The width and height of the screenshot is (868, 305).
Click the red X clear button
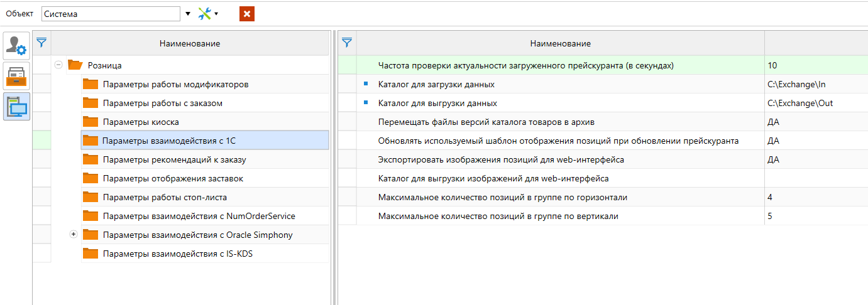point(246,13)
